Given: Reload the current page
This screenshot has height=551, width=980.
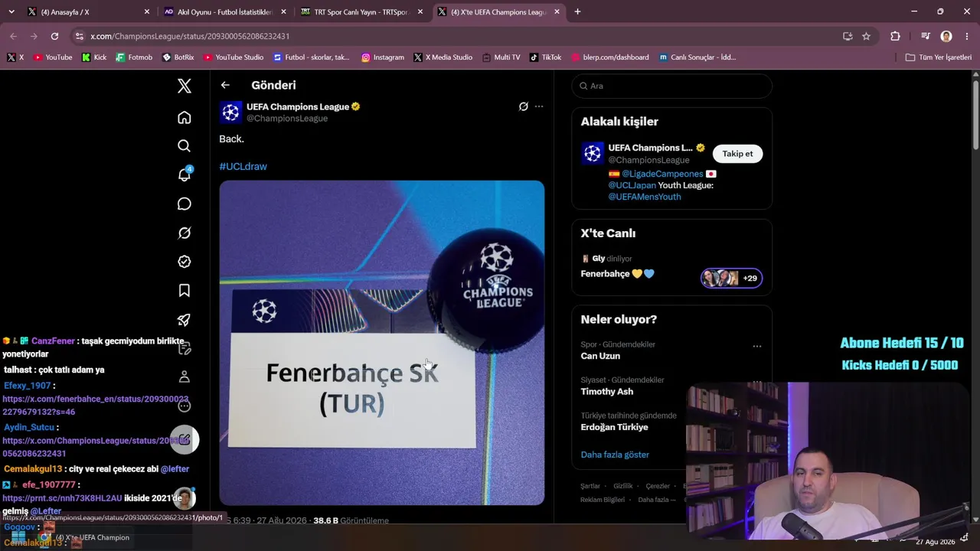Looking at the screenshot, I should tap(54, 36).
